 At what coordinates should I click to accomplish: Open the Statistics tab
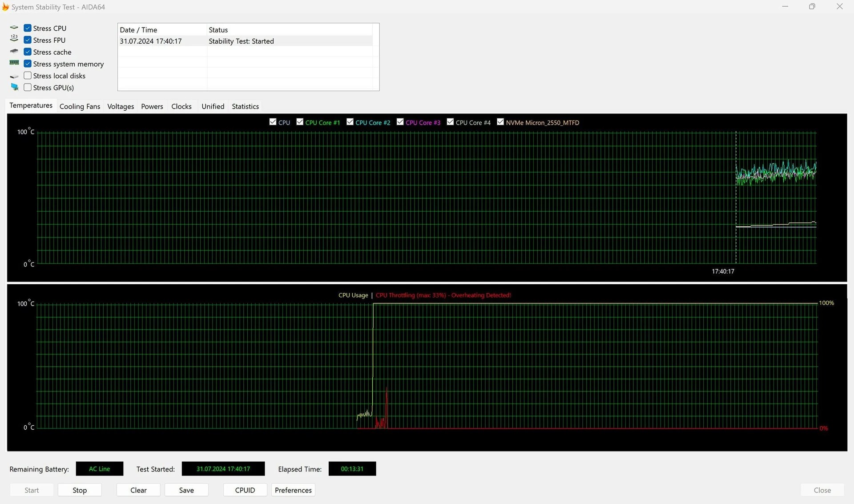point(245,106)
